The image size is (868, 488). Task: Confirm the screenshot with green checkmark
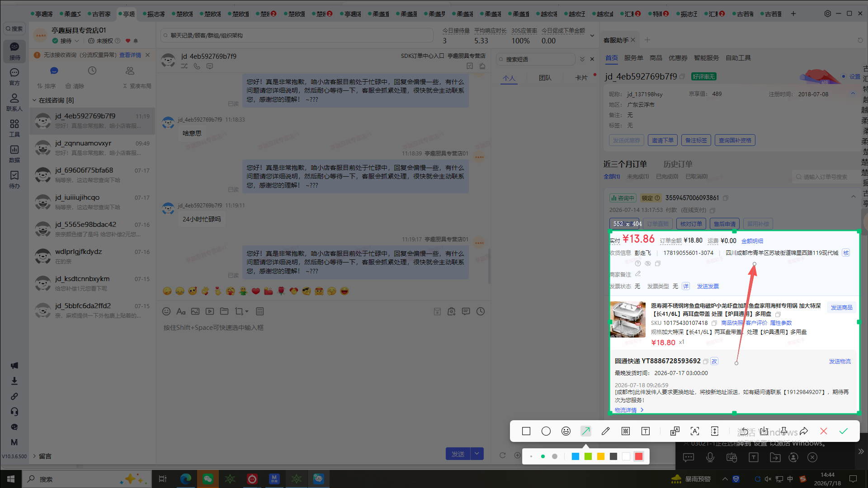[844, 431]
